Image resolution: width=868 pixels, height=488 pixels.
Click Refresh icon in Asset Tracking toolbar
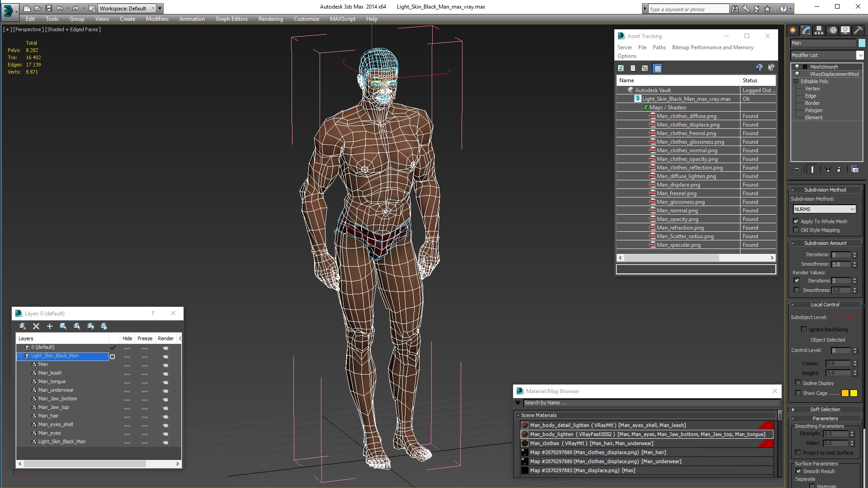[621, 68]
